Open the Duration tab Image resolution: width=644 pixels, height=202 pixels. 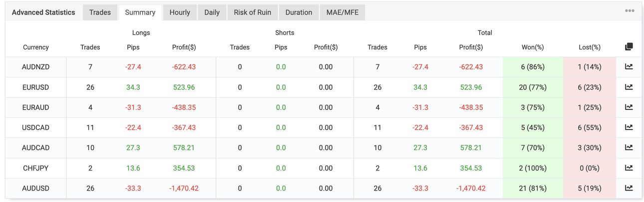(x=299, y=12)
